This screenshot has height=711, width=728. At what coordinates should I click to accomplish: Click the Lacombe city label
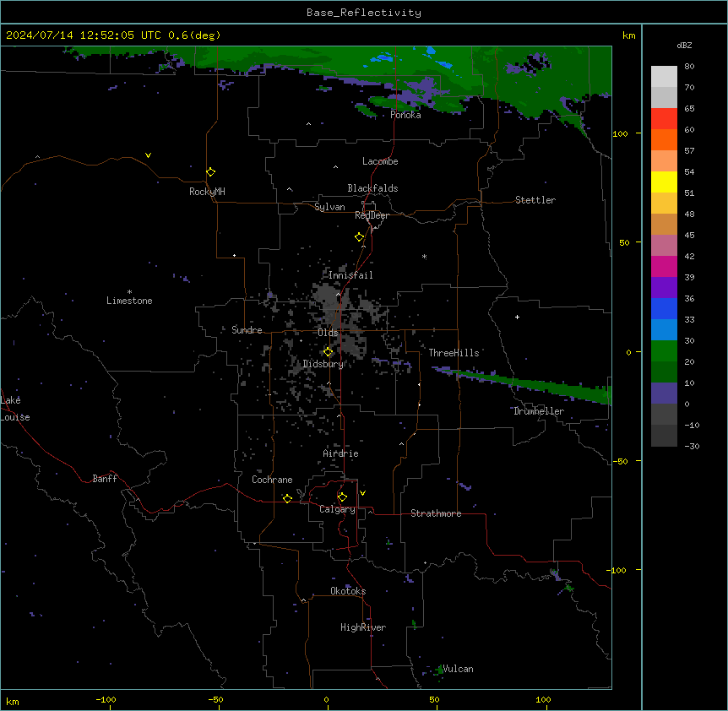coord(380,161)
